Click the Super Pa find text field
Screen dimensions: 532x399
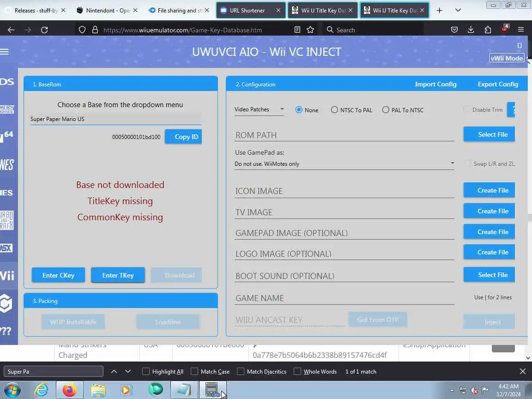coord(53,371)
